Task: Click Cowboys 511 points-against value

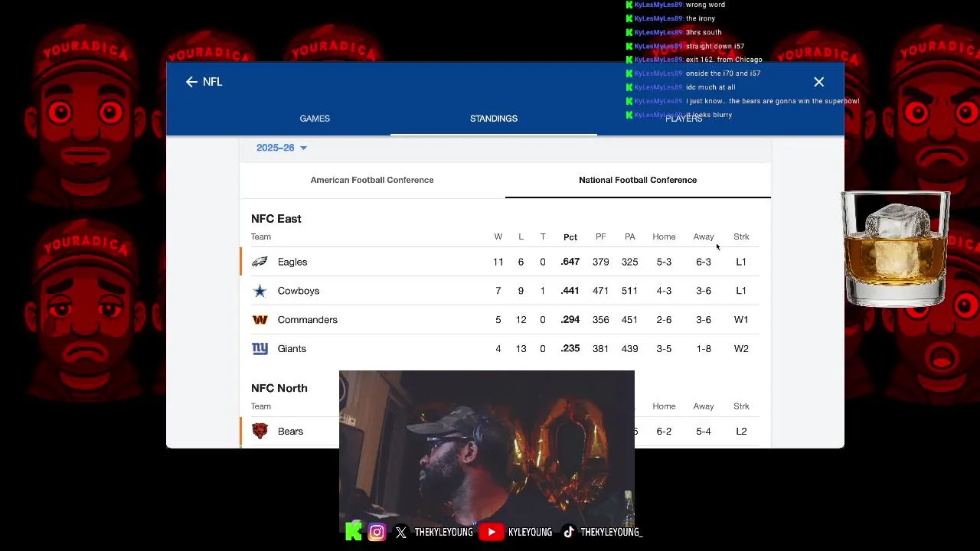Action: [x=630, y=291]
